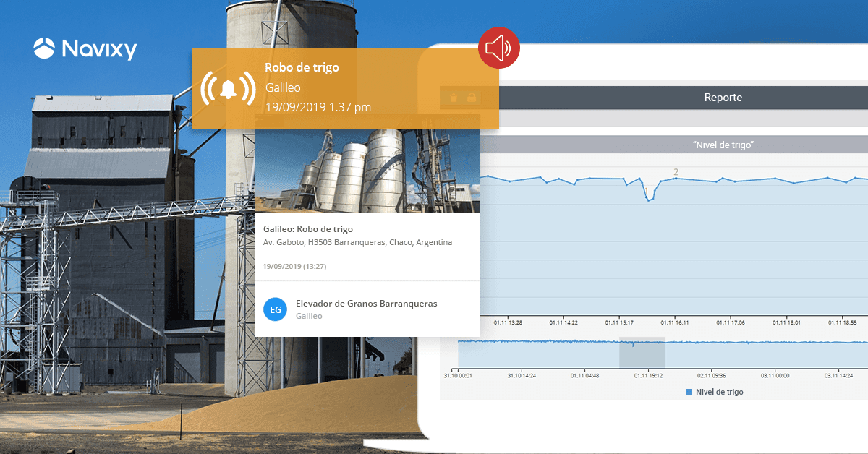This screenshot has height=454, width=868.
Task: Click the Galileo: Robo de trigo event heading
Action: pyautogui.click(x=308, y=228)
